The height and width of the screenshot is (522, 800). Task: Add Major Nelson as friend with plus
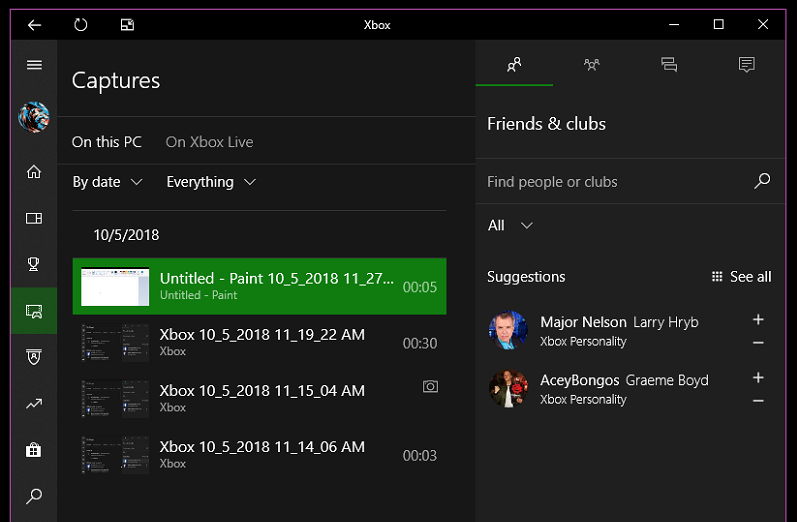click(758, 319)
